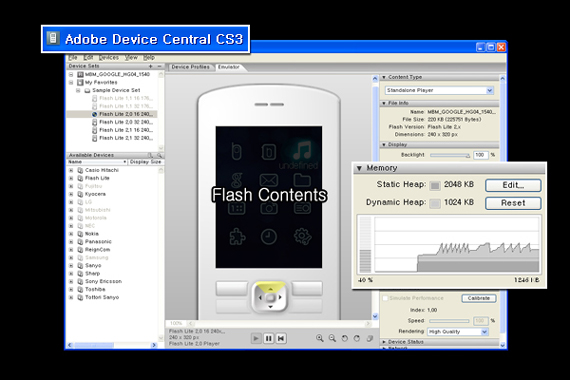The width and height of the screenshot is (570, 380).
Task: Select Flash Lite 2.1 32 240 device
Action: tap(126, 138)
